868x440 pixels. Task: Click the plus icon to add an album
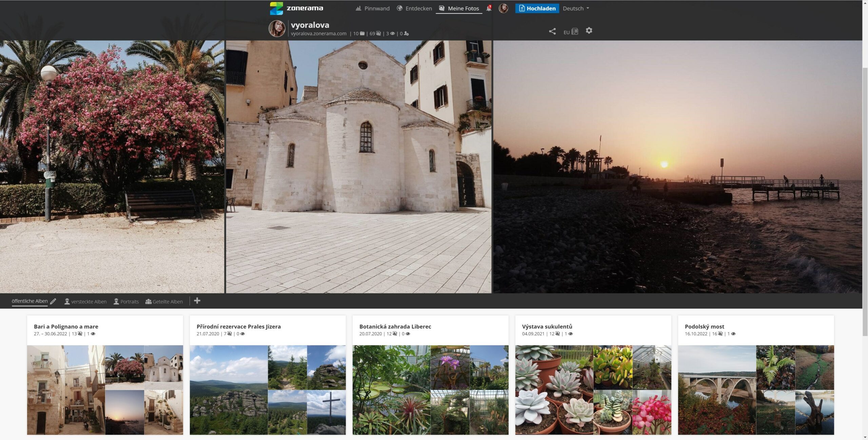[197, 301]
